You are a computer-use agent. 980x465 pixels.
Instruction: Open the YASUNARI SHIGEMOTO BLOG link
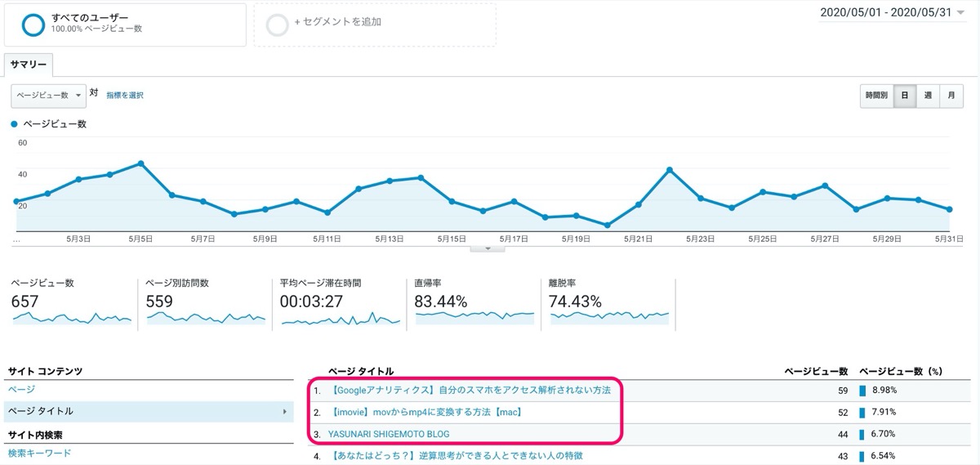389,434
